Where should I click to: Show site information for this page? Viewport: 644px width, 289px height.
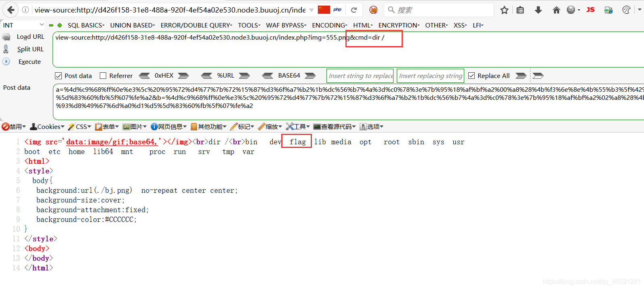(25, 10)
